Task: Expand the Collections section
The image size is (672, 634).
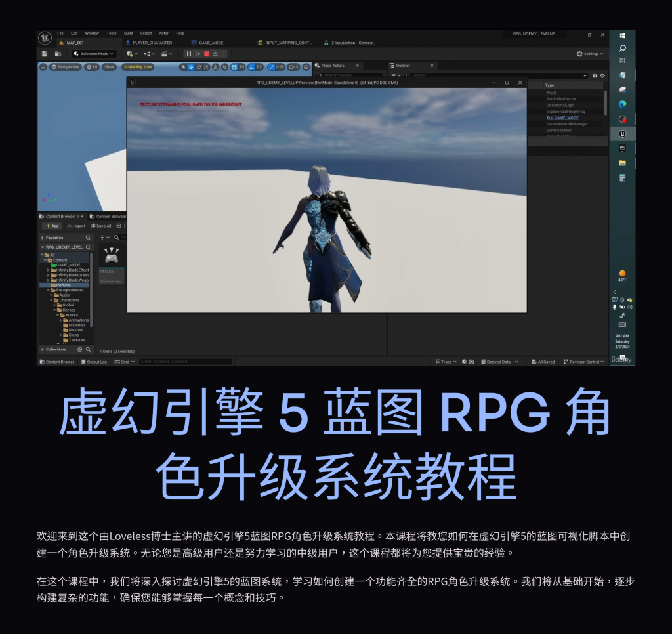Action: coord(43,349)
